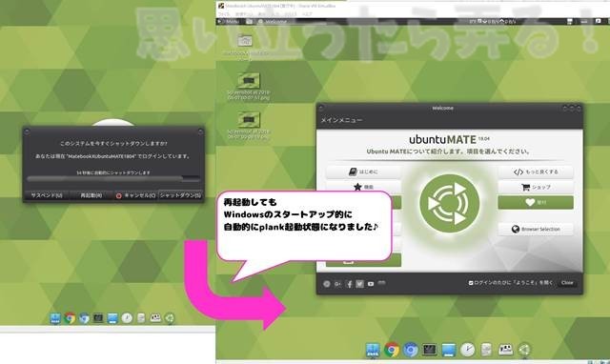The width and height of the screenshot is (610, 364).
Task: Open first Screenshot png file on desktop
Action: point(248,80)
